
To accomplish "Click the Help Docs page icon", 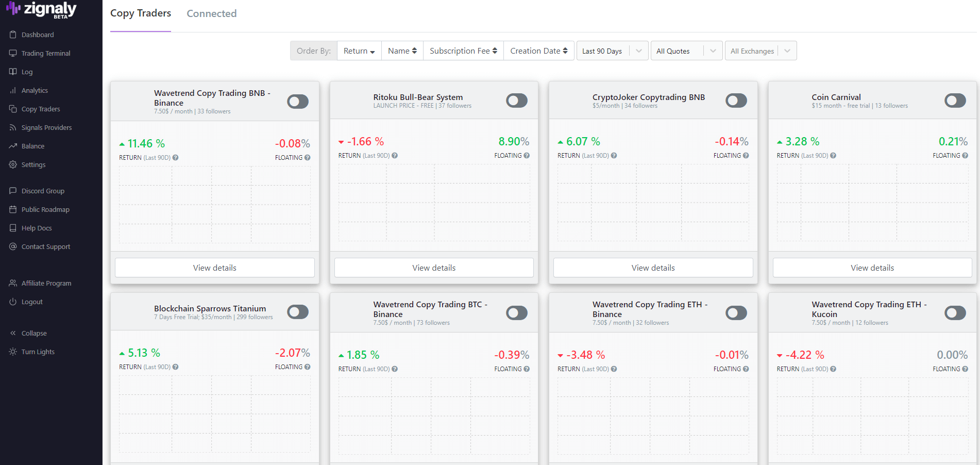I will pos(13,228).
